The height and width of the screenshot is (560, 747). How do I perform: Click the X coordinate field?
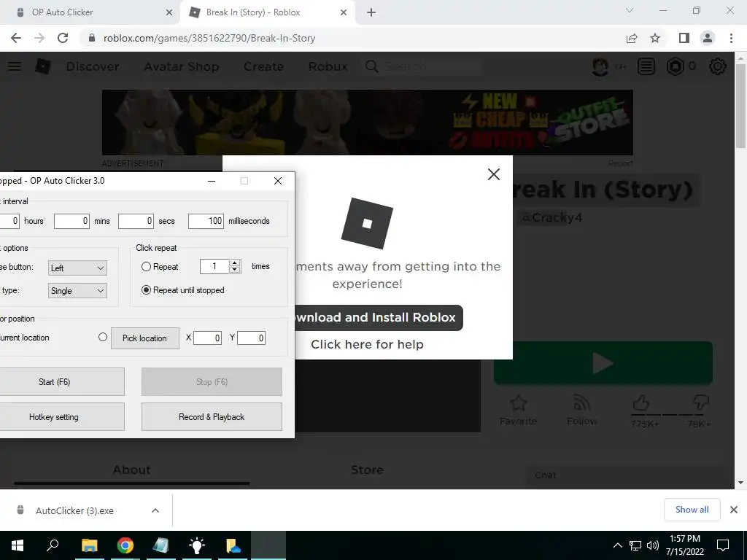(x=207, y=338)
